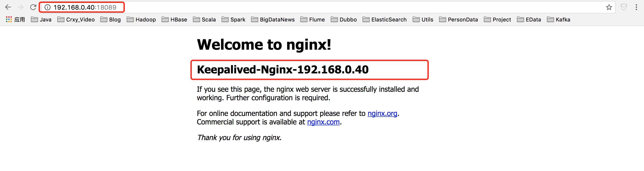
Task: Open the Project bookmarks folder
Action: point(497,19)
